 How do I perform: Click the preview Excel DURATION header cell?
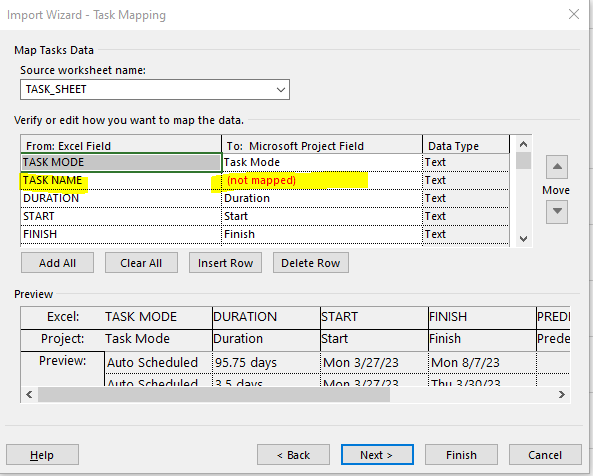point(267,317)
